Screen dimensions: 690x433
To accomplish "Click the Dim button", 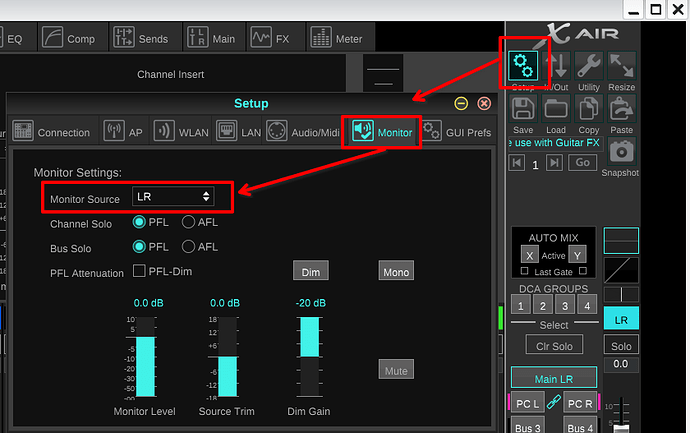I will (311, 271).
